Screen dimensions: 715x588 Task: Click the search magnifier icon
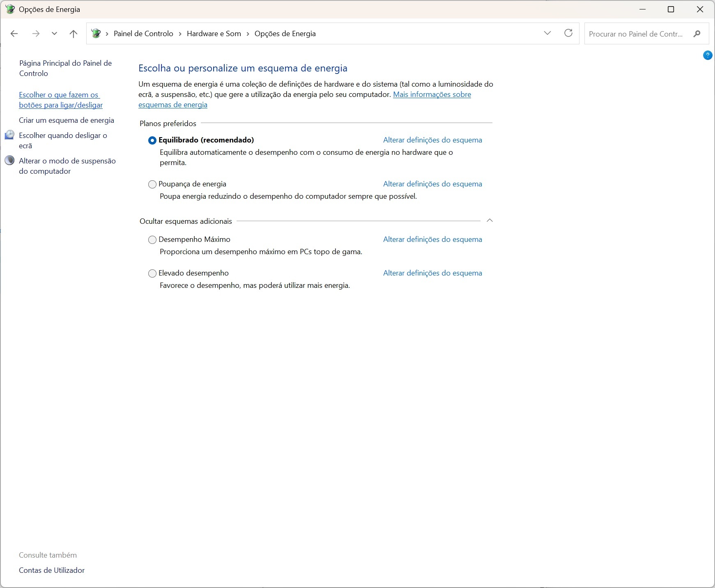[x=697, y=34]
